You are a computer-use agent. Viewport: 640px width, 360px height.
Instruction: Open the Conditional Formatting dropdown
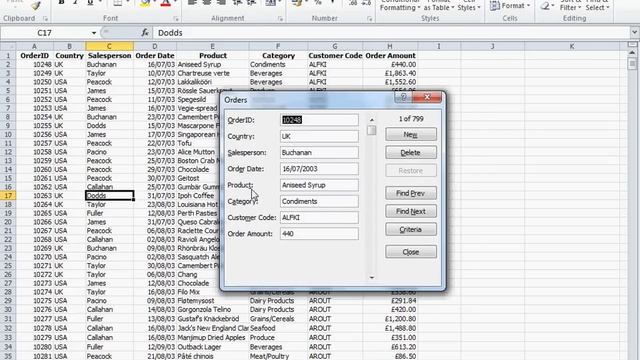tap(400, 6)
